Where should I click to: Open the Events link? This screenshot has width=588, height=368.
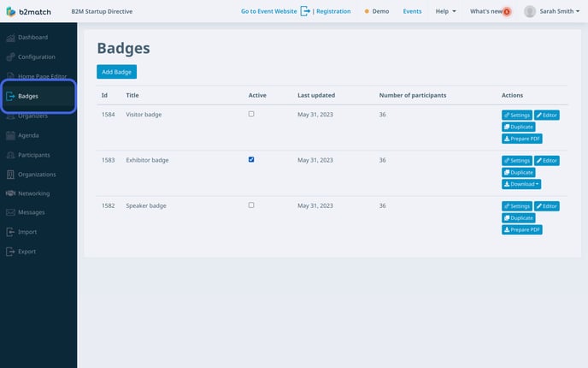412,11
